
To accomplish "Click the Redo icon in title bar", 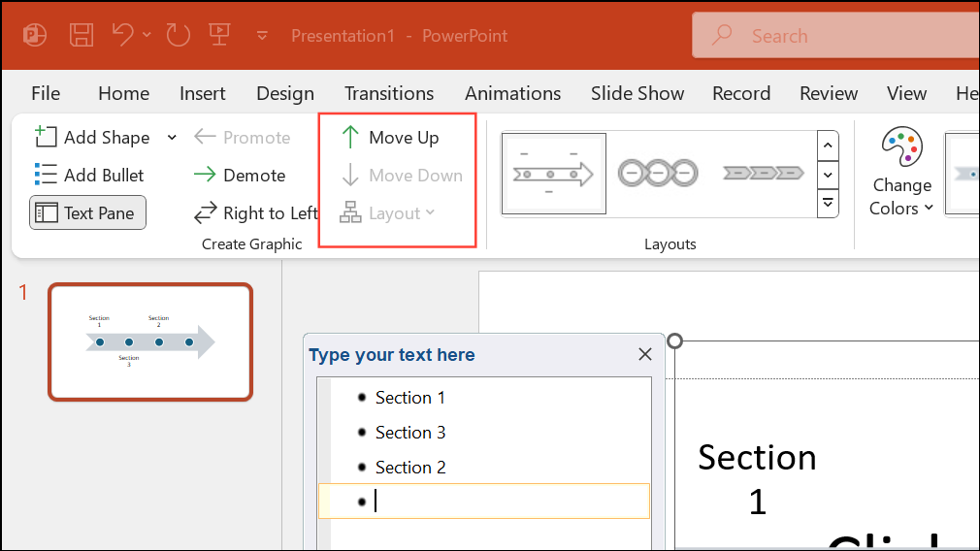I will click(x=178, y=36).
